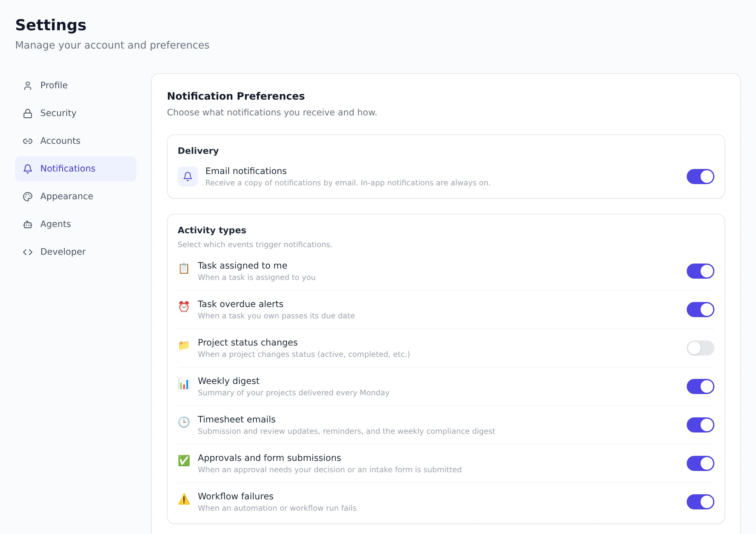Click 'When a task is assigned to you' description

click(x=256, y=277)
